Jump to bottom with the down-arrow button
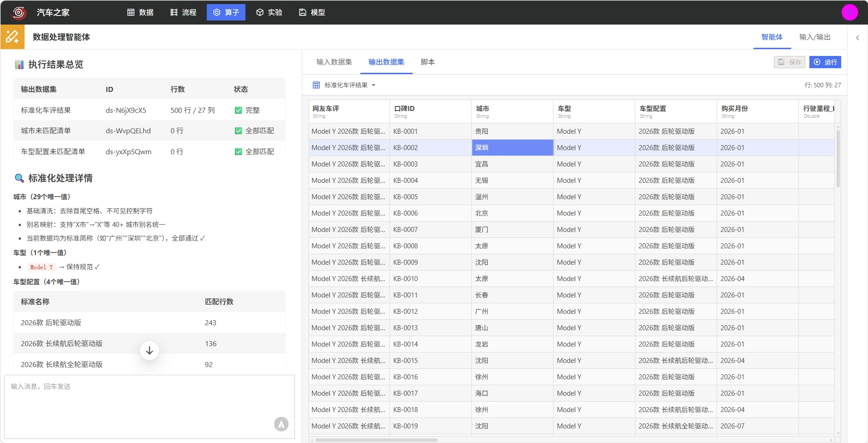 150,351
